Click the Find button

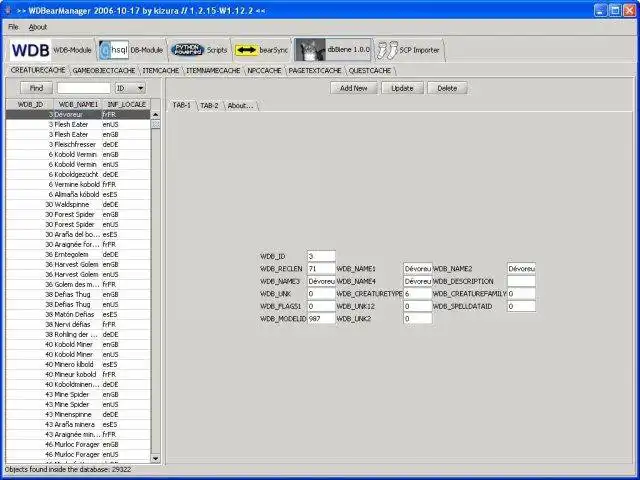pos(36,88)
